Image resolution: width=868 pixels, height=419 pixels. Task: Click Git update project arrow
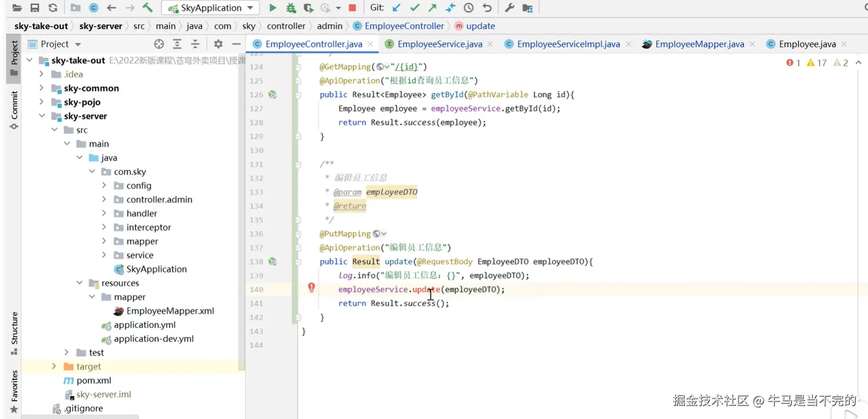(396, 8)
